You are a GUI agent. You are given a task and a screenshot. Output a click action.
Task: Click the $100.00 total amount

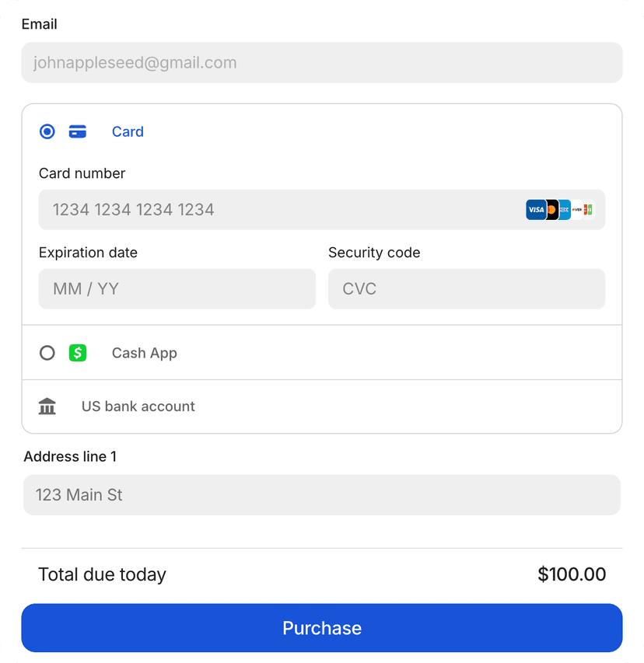tap(572, 574)
